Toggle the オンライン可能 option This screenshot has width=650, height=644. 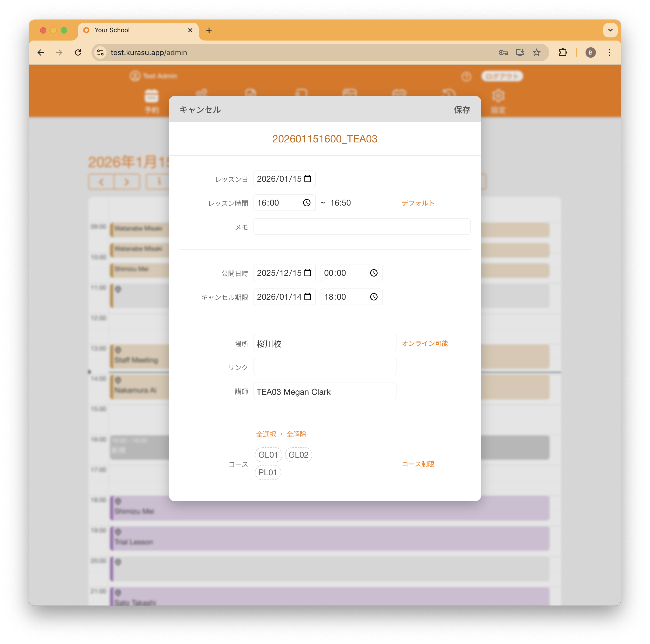tap(425, 343)
